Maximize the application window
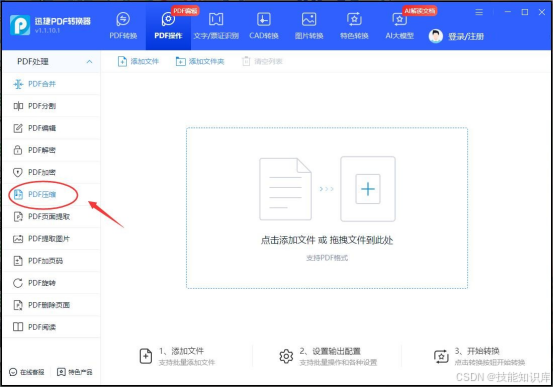The width and height of the screenshot is (554, 388). (525, 12)
